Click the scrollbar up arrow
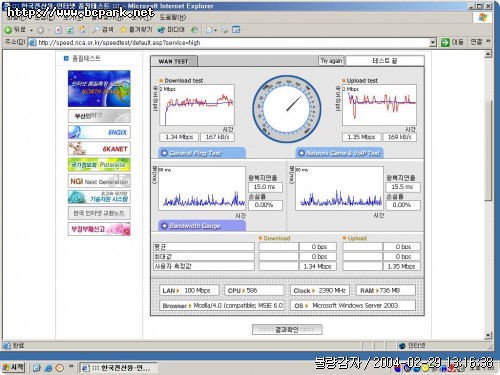The width and height of the screenshot is (500, 375). pos(488,54)
